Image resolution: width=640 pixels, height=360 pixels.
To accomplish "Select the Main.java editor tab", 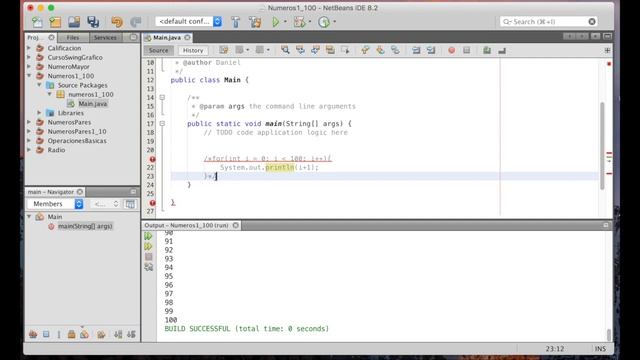I will [167, 38].
